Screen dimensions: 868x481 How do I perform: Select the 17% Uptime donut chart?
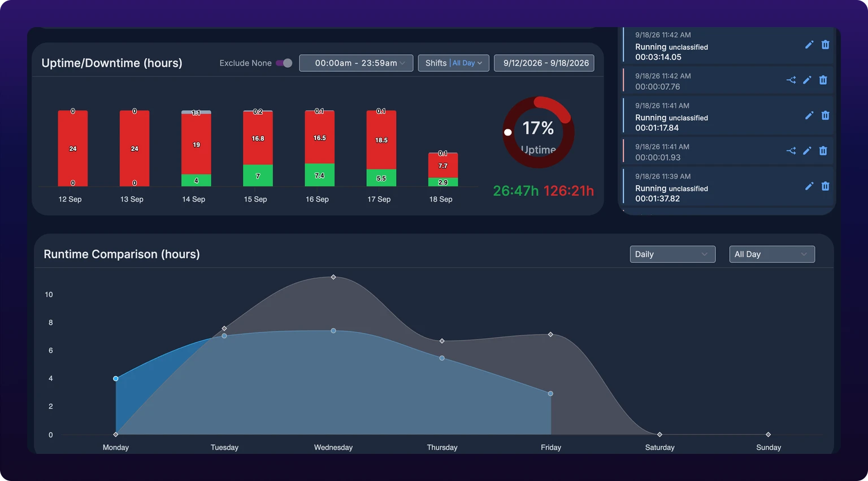coord(539,133)
